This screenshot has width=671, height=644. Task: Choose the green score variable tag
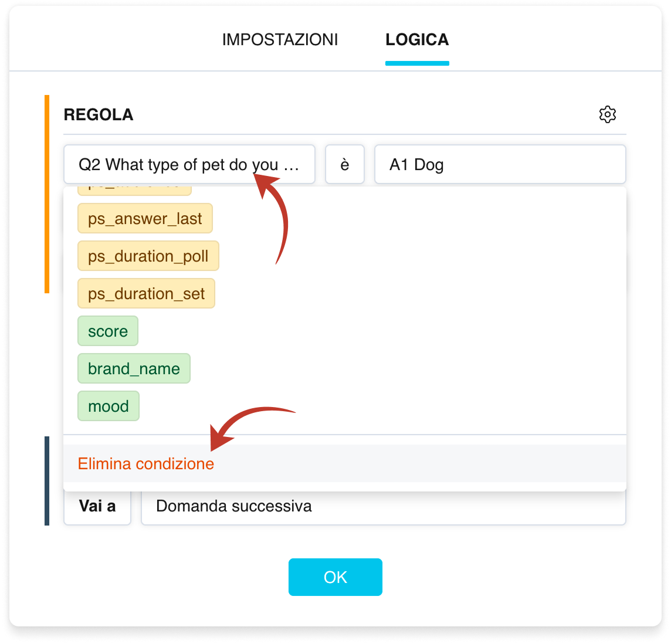[x=108, y=331]
